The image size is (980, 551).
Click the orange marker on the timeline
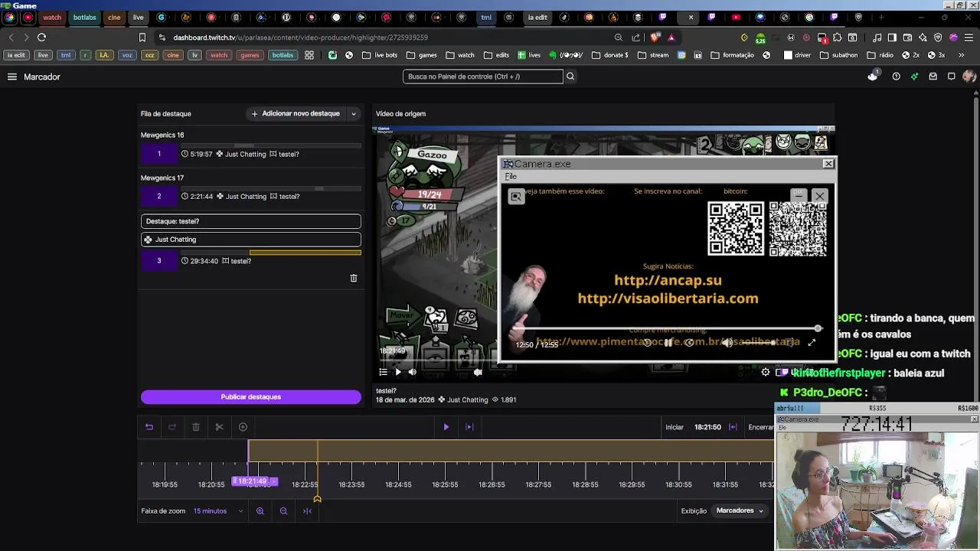tap(317, 499)
